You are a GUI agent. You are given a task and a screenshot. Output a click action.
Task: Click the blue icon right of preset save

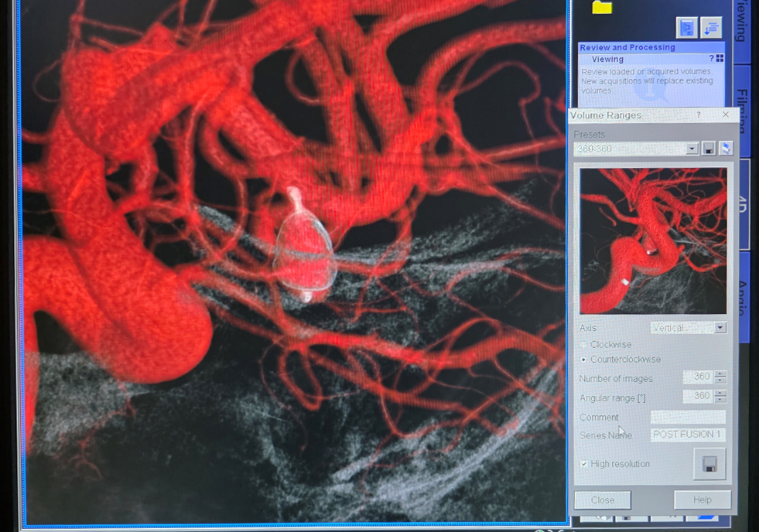pyautogui.click(x=726, y=148)
